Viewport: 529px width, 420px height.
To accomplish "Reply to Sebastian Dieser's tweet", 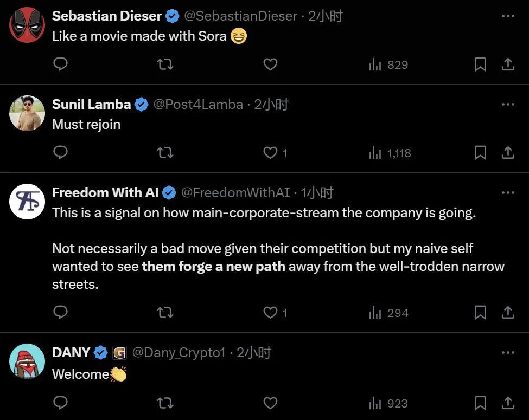I will [61, 64].
